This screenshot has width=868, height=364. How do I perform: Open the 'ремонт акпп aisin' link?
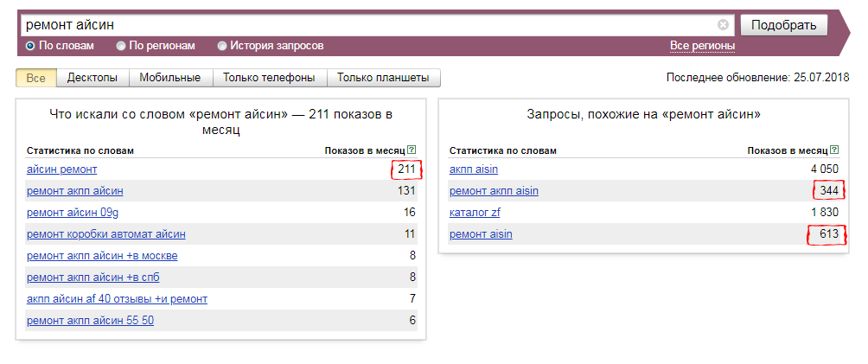494,191
